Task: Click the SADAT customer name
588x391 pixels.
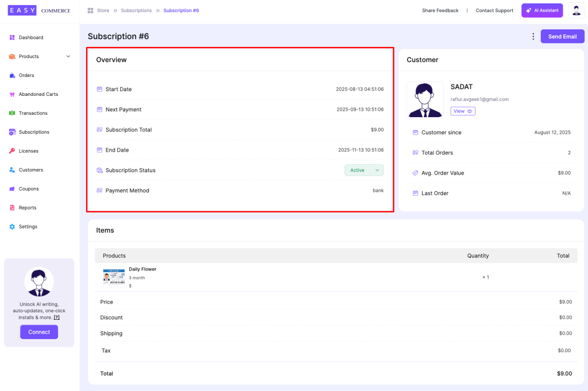Action: click(x=461, y=87)
